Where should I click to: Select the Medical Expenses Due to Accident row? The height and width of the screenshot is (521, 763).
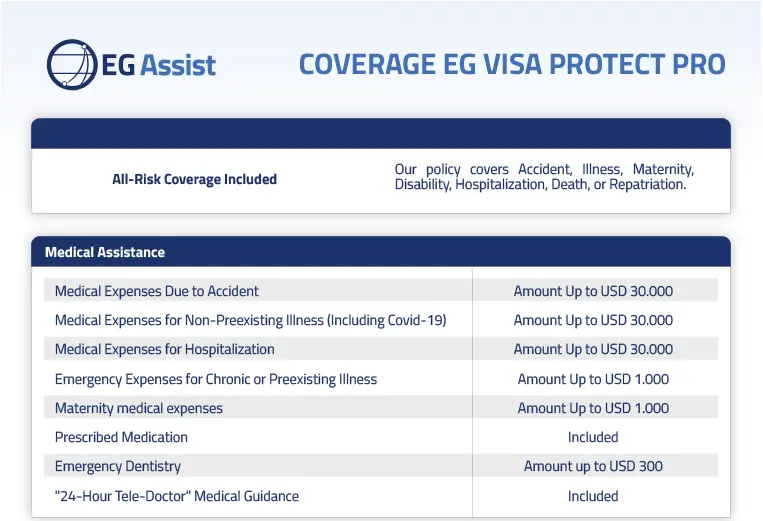tap(157, 291)
